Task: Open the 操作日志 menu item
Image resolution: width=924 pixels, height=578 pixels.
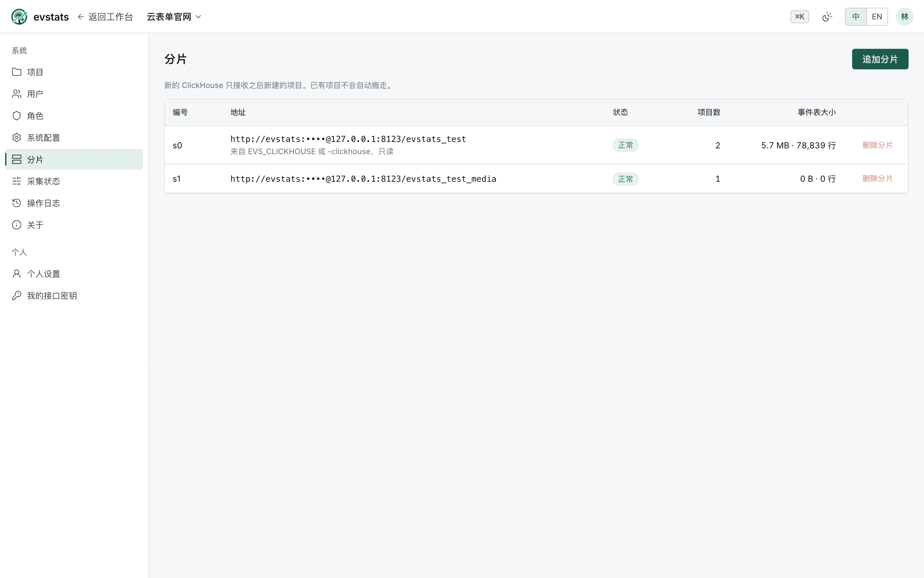Action: 74,203
